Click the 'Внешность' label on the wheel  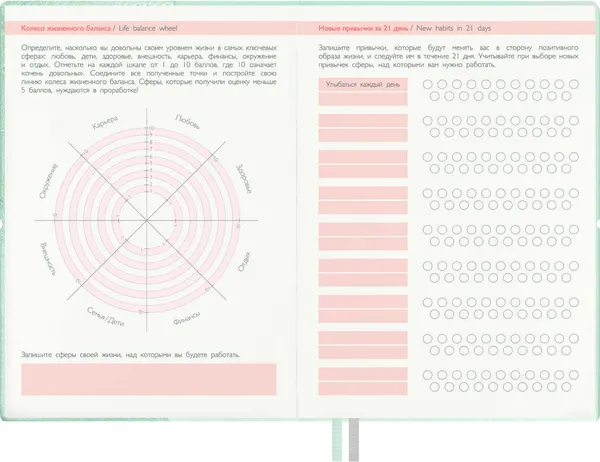point(48,259)
